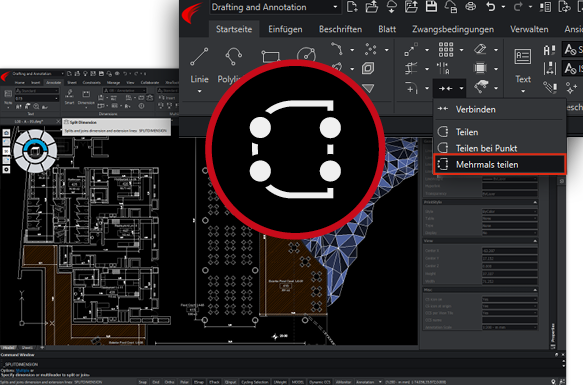This screenshot has width=583, height=385.
Task: Click Dynamic CCS in status bar
Action: point(319,382)
